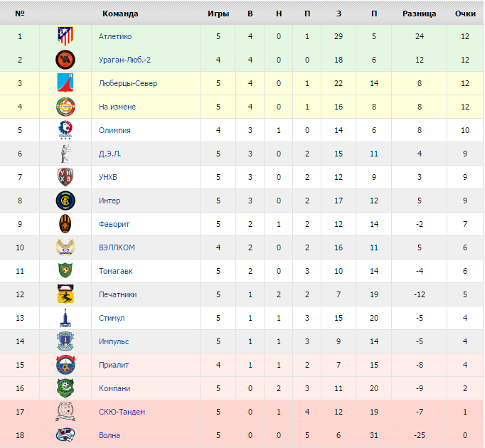
Task: Click the Атлетико team crest logo
Action: coord(65,36)
